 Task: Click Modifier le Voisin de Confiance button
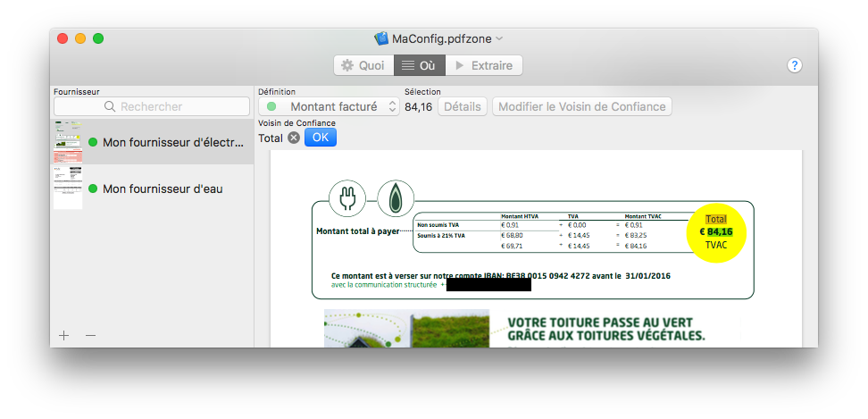coord(581,106)
